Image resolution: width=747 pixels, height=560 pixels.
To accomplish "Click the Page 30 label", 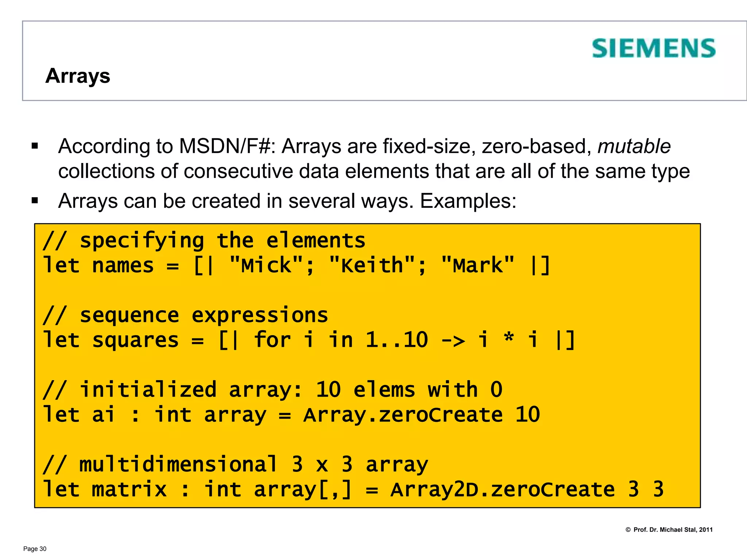I will [35, 549].
